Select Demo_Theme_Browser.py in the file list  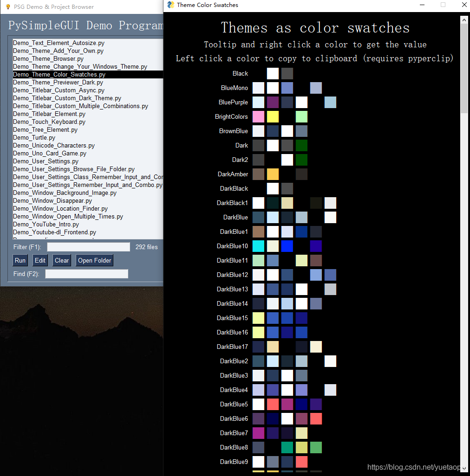88,58
